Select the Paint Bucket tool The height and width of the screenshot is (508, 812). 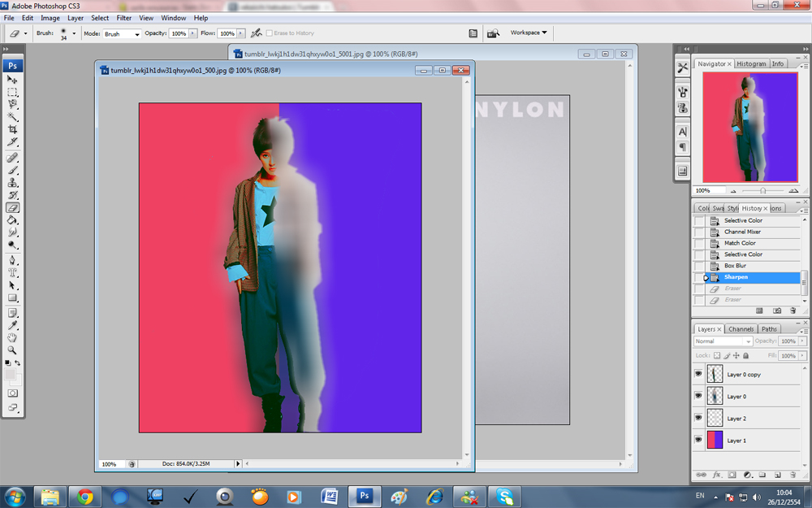point(12,219)
